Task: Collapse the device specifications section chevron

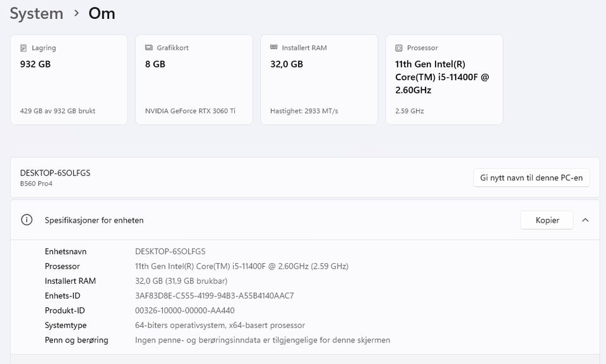Action: [x=585, y=220]
